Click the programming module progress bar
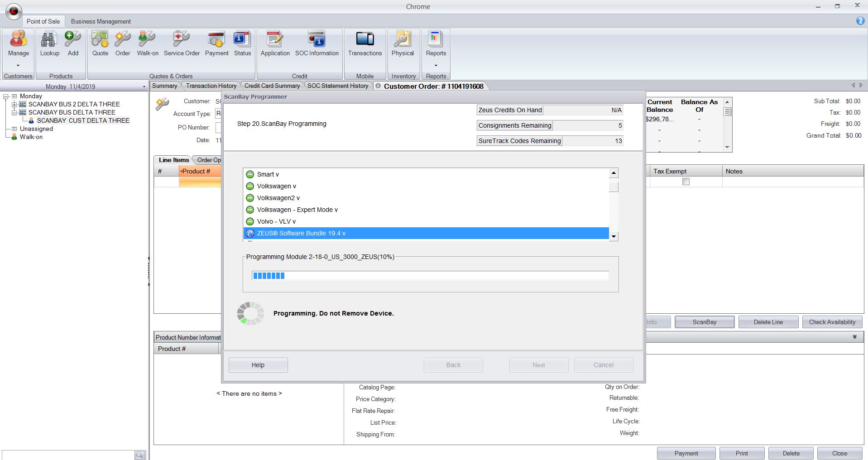This screenshot has height=460, width=868. pos(430,276)
